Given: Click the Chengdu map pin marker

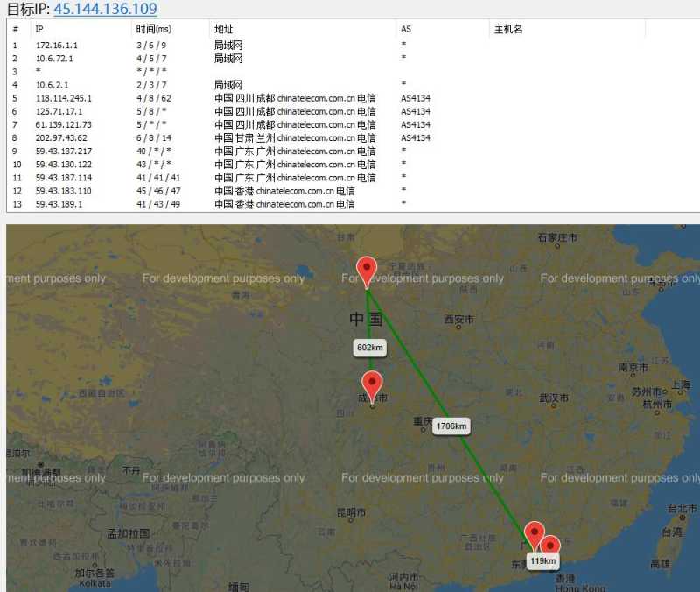Looking at the screenshot, I should [372, 387].
